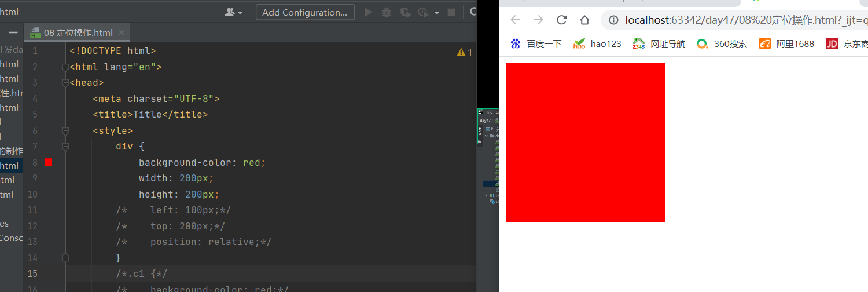Click the red square on the web page
Image resolution: width=868 pixels, height=292 pixels.
tap(585, 143)
